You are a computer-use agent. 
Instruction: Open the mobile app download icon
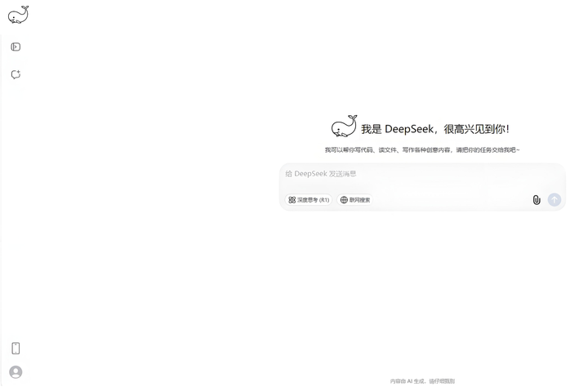click(x=16, y=348)
